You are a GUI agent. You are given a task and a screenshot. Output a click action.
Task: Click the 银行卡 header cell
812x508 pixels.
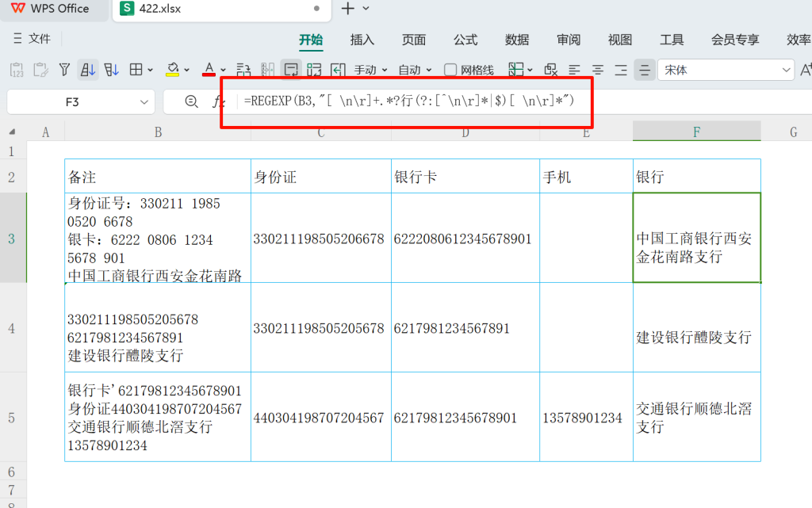(x=465, y=177)
